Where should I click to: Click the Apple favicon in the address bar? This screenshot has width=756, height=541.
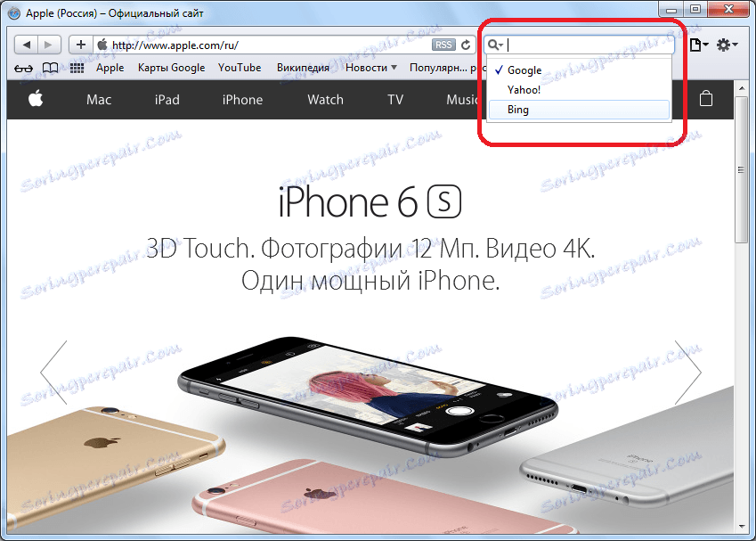[102, 45]
